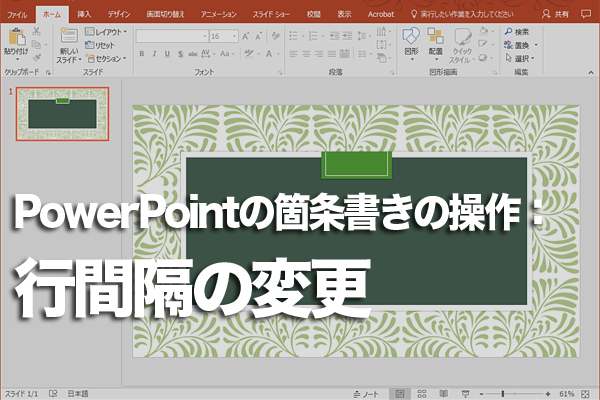Switch to the 校閲 tab
Screen dimensions: 600x400
[x=313, y=15]
